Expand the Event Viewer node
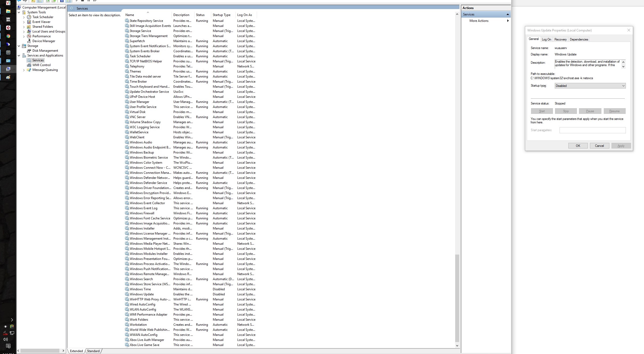Screen dimensions: 644x354 coord(24,22)
